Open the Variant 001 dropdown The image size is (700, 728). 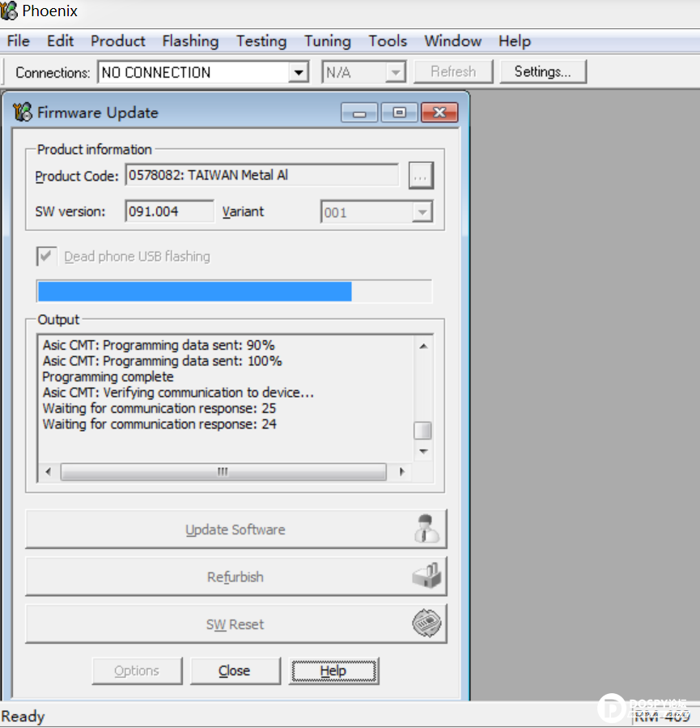[x=422, y=212]
